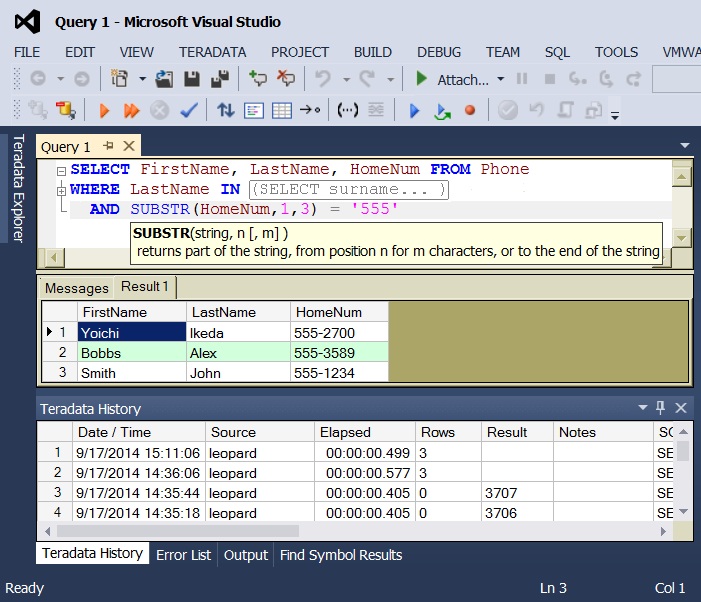
Task: Click the blue Start Debug play icon
Action: (414, 110)
